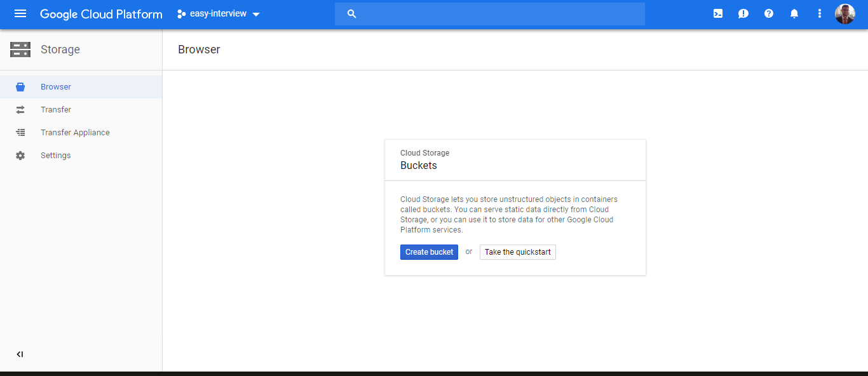The image size is (868, 376).
Task: Open the send feedback icon
Action: click(743, 13)
